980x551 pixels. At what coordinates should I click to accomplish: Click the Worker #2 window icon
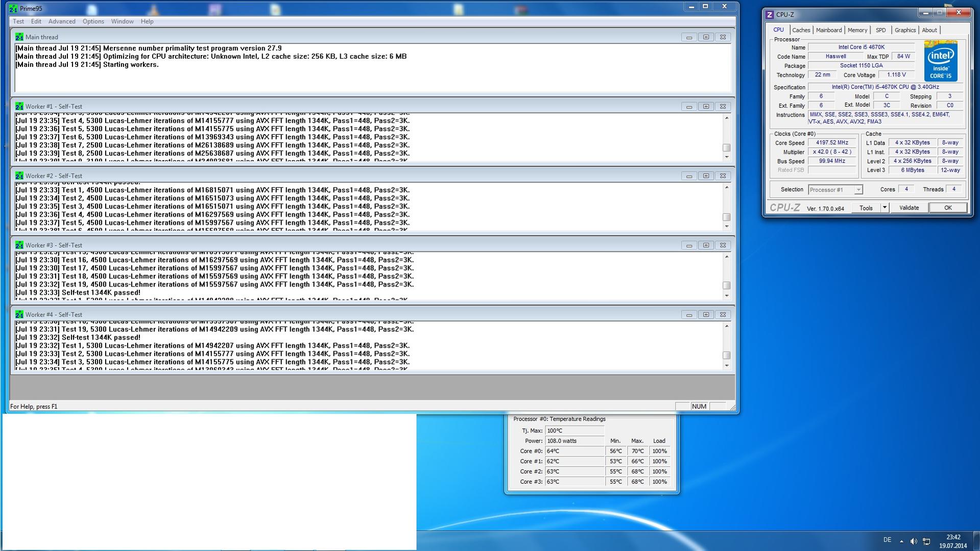(x=19, y=176)
